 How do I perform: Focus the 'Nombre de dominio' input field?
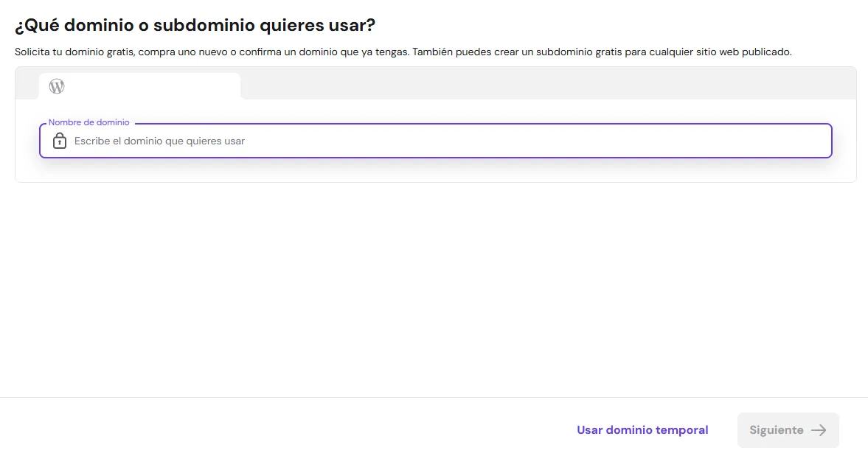[x=436, y=141]
